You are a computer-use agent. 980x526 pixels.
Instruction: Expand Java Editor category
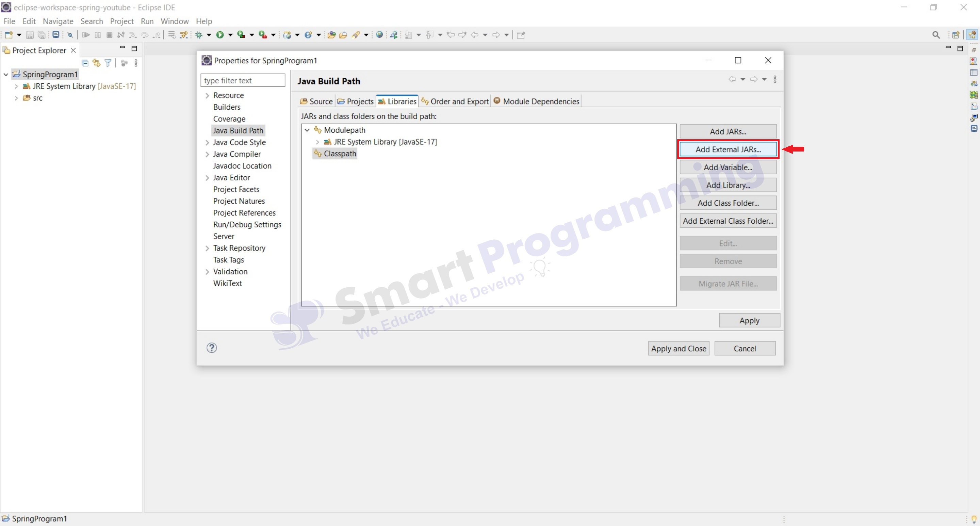pyautogui.click(x=207, y=178)
